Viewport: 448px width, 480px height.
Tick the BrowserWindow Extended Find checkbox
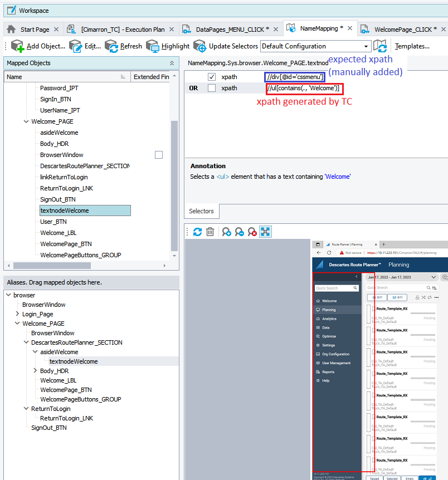point(159,155)
